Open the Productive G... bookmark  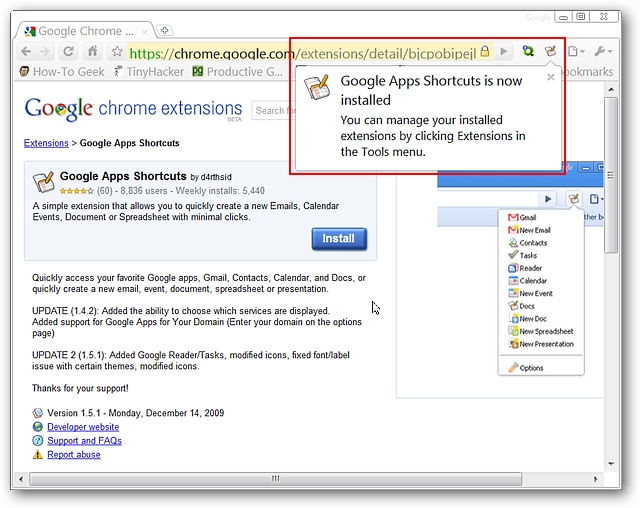pos(238,72)
